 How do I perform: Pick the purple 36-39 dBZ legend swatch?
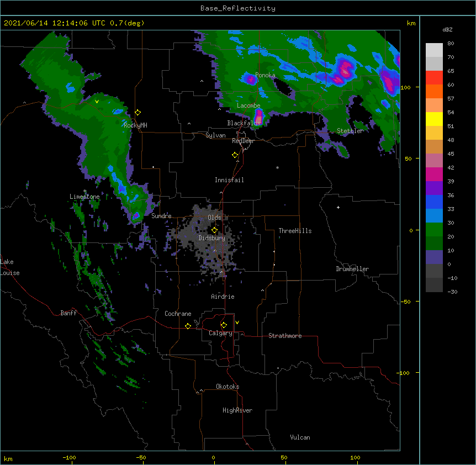point(434,188)
